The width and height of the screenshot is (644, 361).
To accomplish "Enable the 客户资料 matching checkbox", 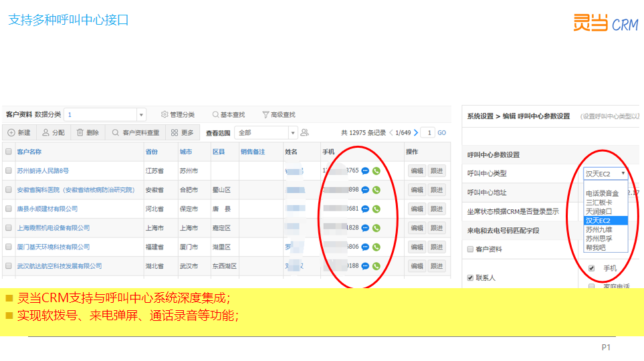I will (x=471, y=249).
